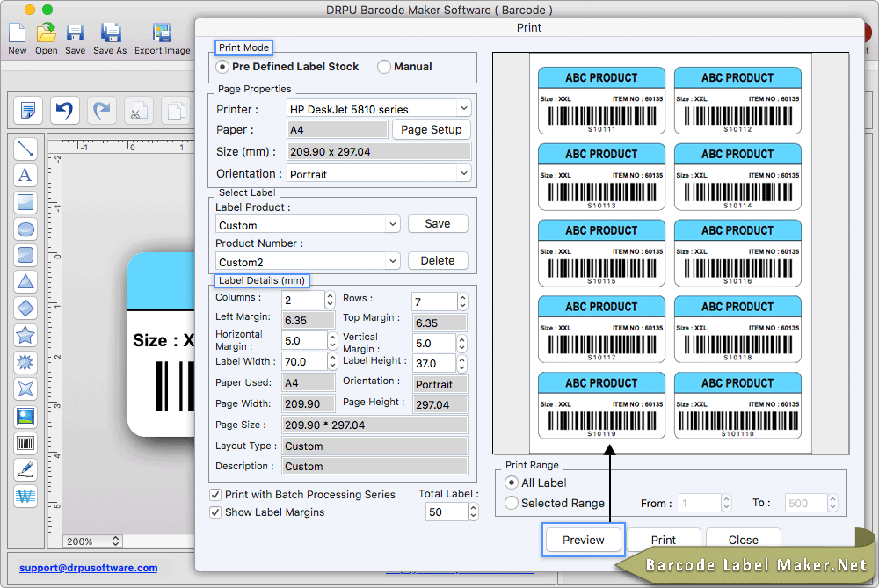This screenshot has height=588, width=879.
Task: Adjust the Label Width stepper
Action: pyautogui.click(x=332, y=361)
